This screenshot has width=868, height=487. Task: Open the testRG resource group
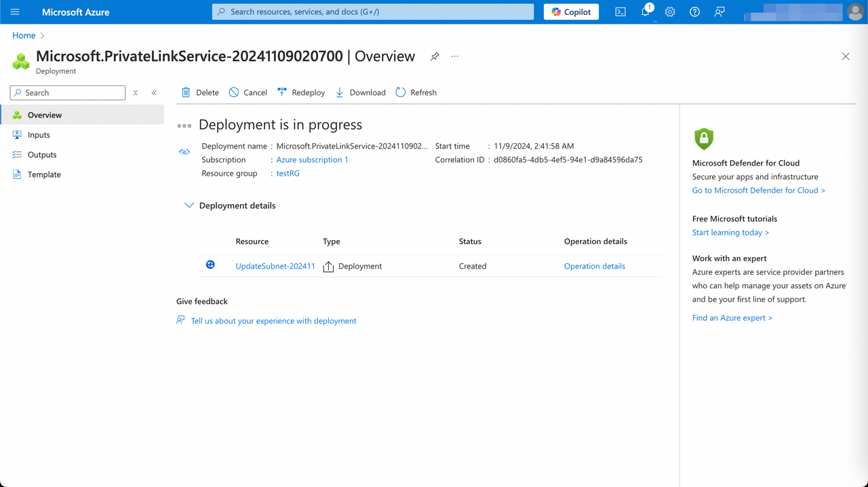288,173
